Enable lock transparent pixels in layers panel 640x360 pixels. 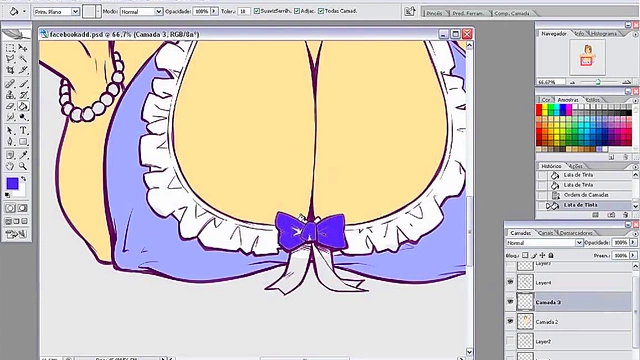tap(525, 255)
